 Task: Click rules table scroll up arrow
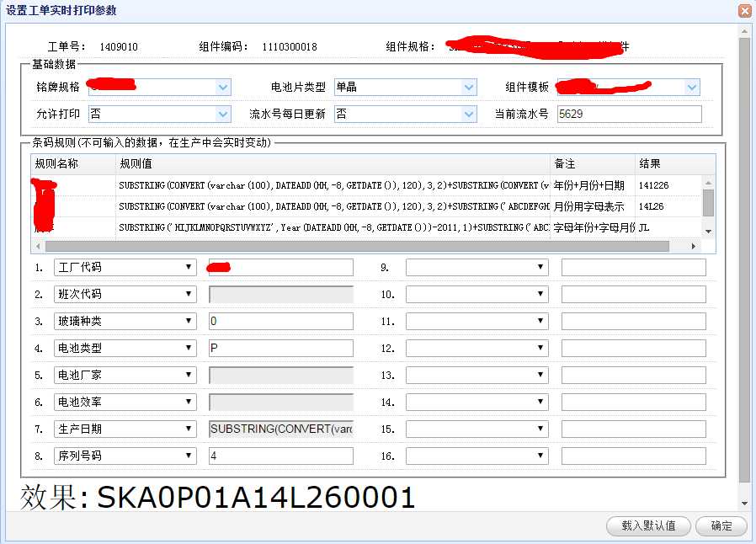pyautogui.click(x=708, y=183)
